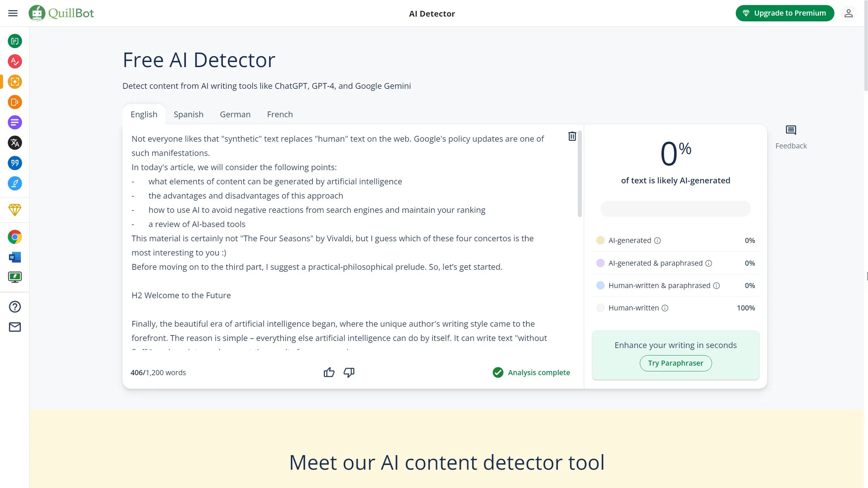Open the Citation Generator sidebar icon

pyautogui.click(x=15, y=163)
